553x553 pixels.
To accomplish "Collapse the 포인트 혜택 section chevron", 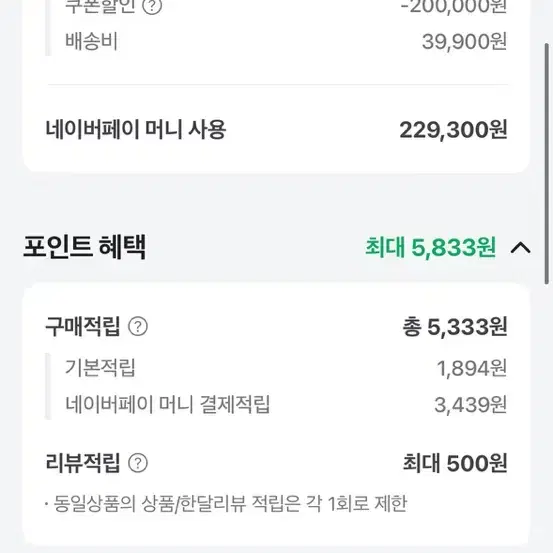I will 521,248.
